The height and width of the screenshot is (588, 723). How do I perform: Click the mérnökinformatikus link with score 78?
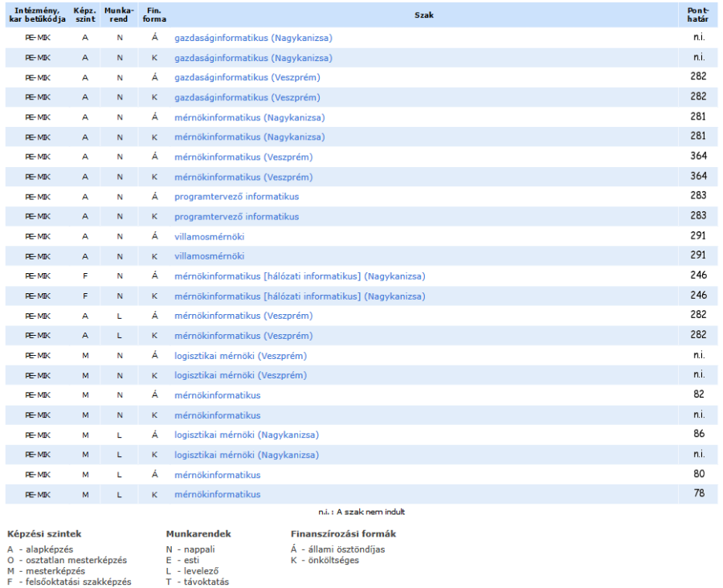[217, 495]
